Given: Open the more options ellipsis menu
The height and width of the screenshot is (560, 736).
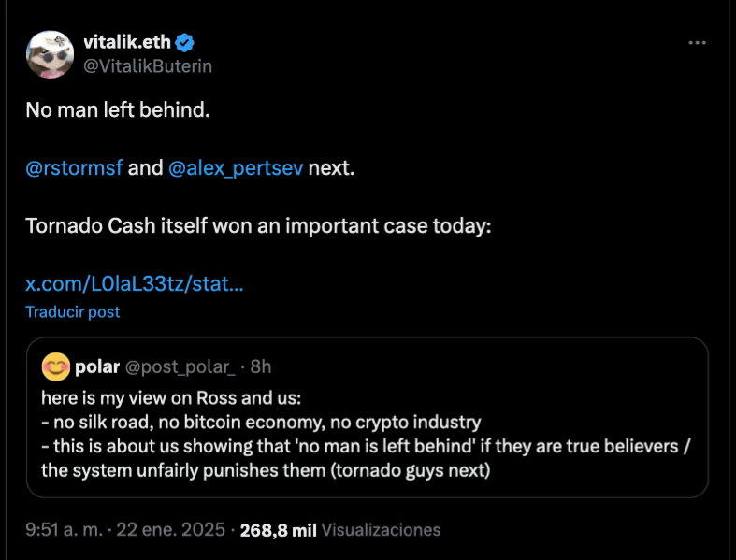Looking at the screenshot, I should [697, 43].
